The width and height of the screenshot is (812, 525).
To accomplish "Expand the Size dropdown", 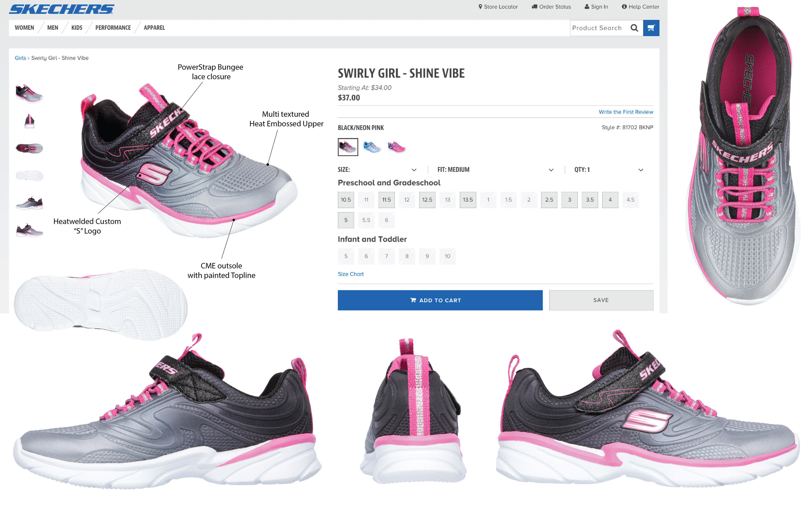I will (377, 170).
